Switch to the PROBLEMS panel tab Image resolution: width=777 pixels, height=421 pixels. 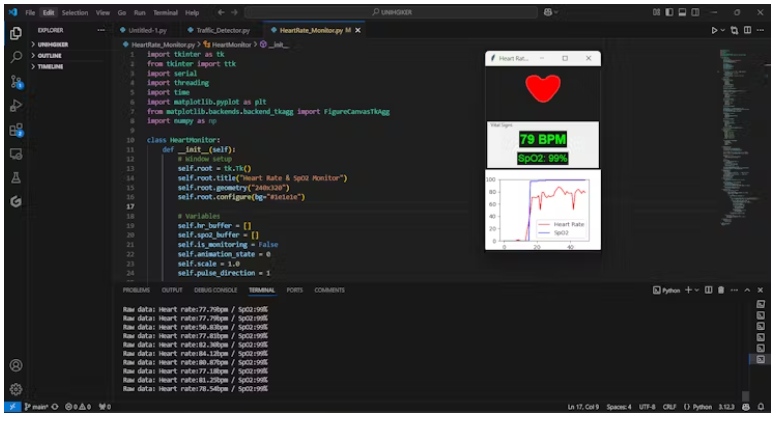136,290
